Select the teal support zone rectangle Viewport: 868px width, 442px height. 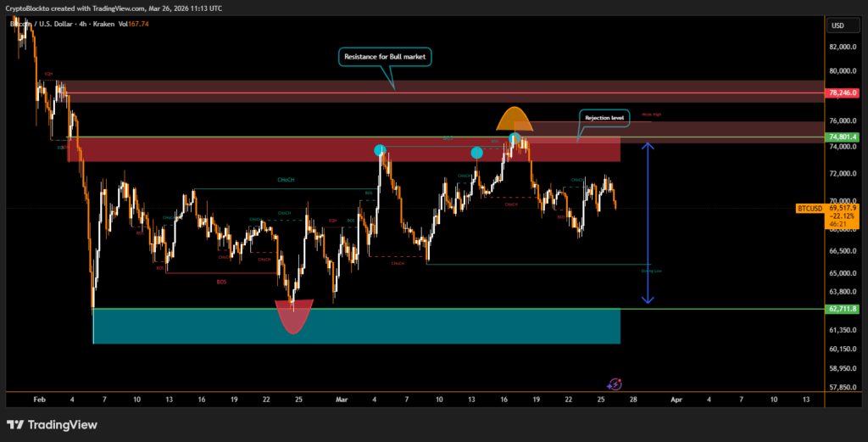tap(356, 327)
